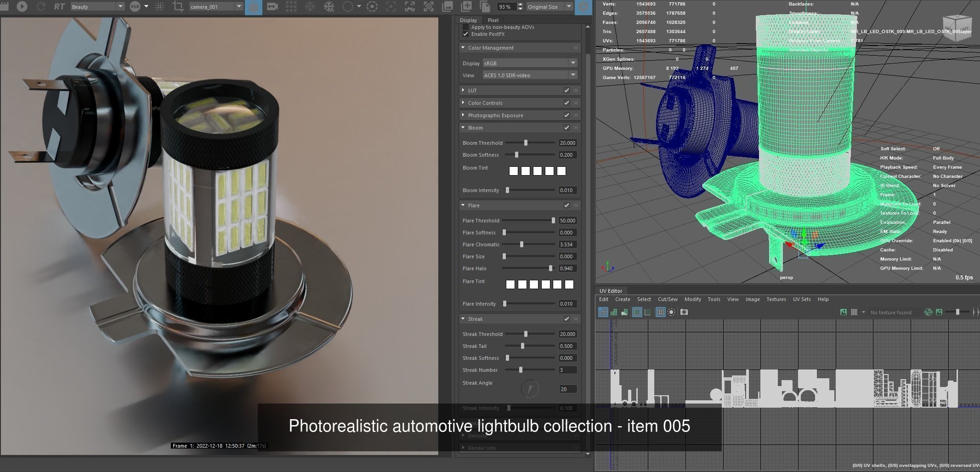Toggle the RT real-time render icon

click(x=59, y=6)
